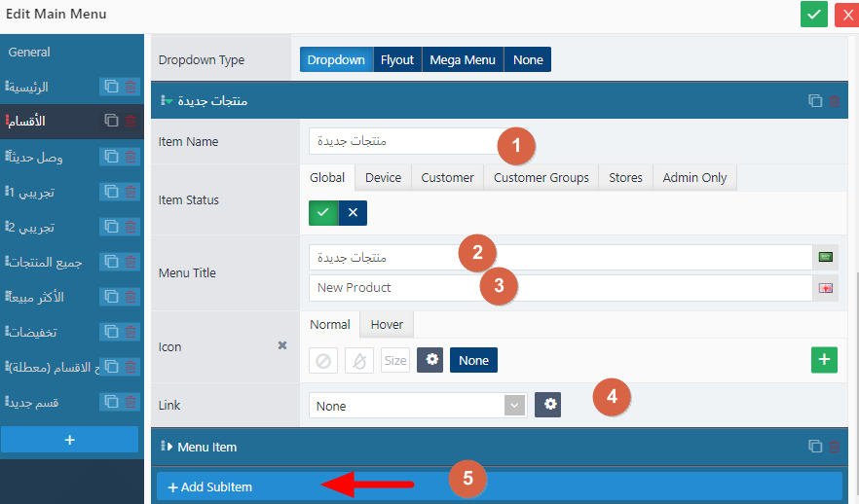Image resolution: width=859 pixels, height=504 pixels.
Task: Duplicate the وصل حديثًا sidebar item
Action: (x=111, y=157)
